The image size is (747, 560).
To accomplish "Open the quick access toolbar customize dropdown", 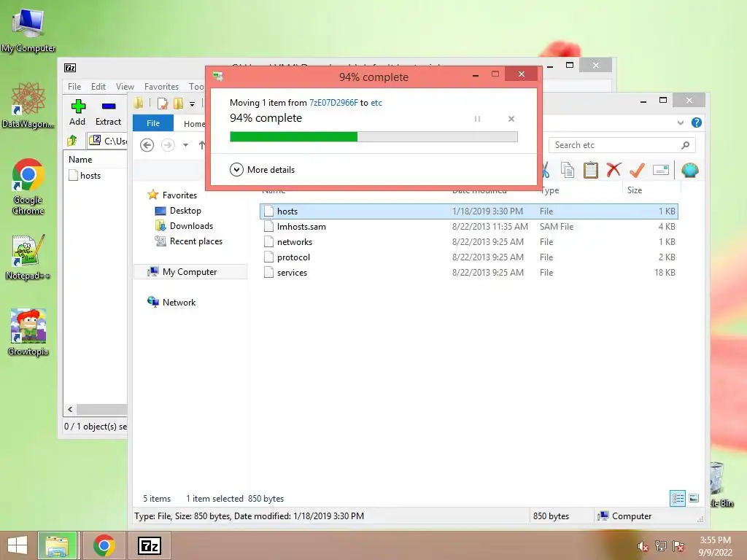I will [192, 104].
